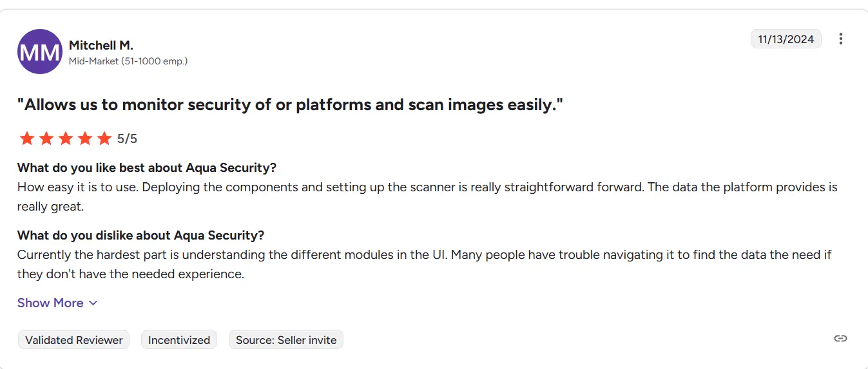This screenshot has height=369, width=868.
Task: Select the Incentivized badge
Action: pyautogui.click(x=179, y=340)
